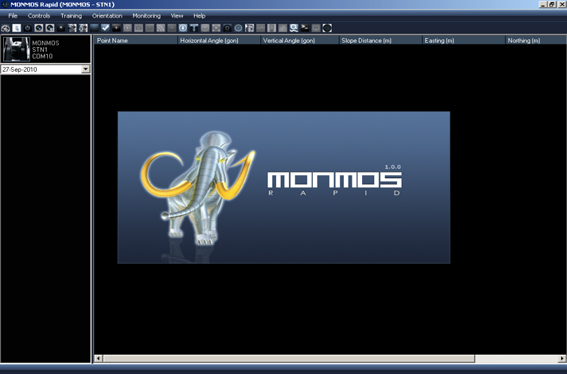Select the MONMOS STN1 station thumbnail
The height and width of the screenshot is (374, 567).
[16, 49]
